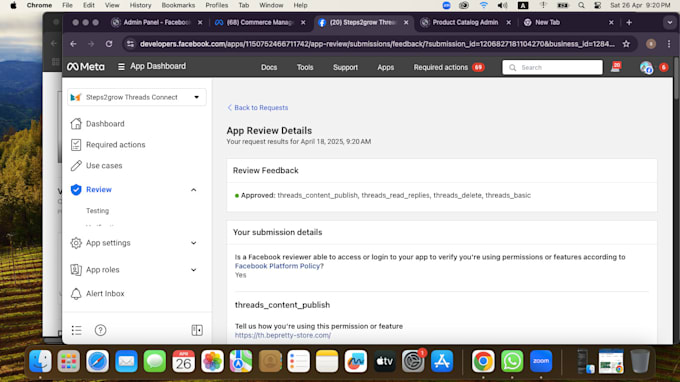Click the Search field in header

pos(552,67)
